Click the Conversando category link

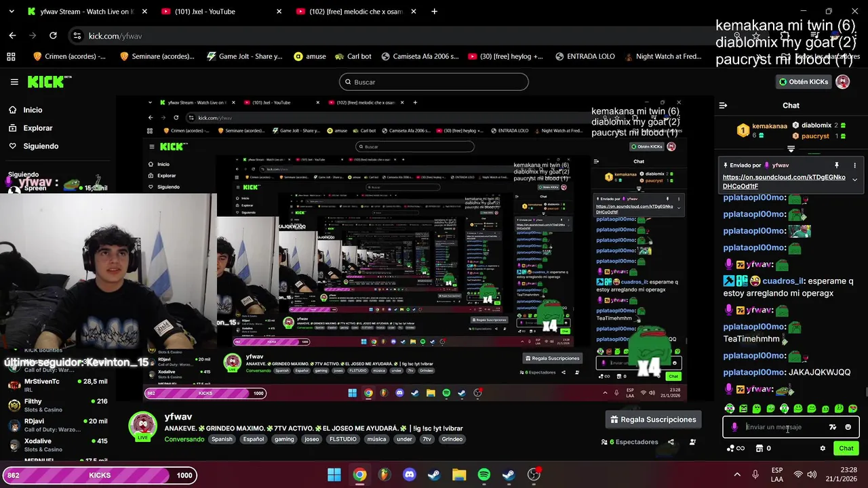pyautogui.click(x=184, y=439)
